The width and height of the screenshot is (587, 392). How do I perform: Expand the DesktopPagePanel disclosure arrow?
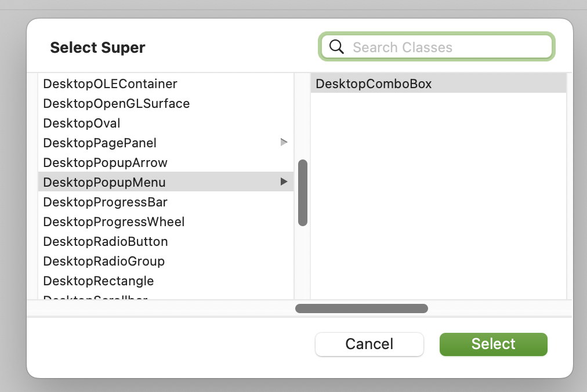284,142
